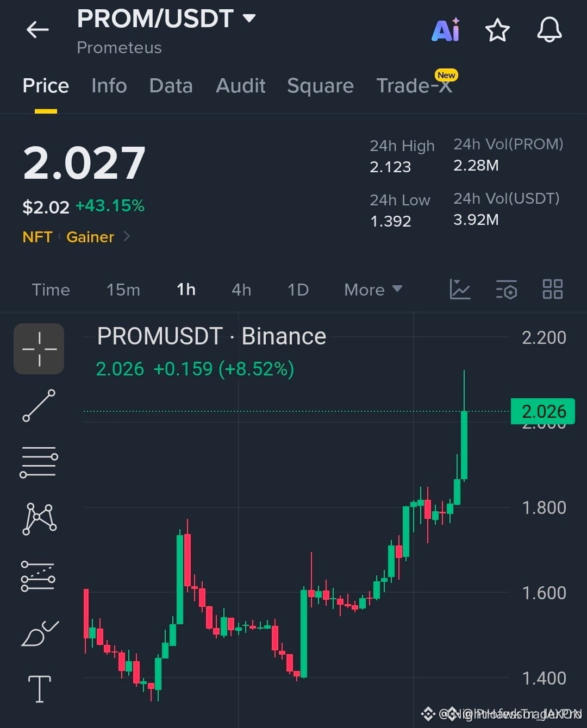Switch to the Audit tab

(x=240, y=86)
